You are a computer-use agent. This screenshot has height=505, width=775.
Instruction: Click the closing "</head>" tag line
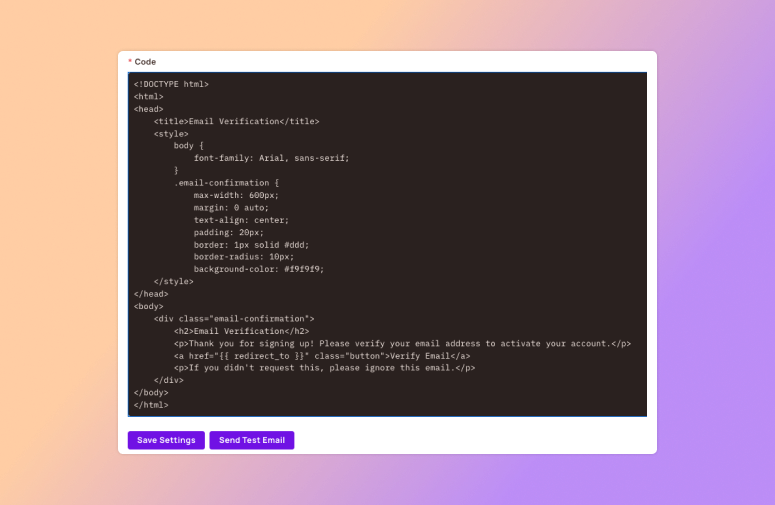pyautogui.click(x=151, y=294)
